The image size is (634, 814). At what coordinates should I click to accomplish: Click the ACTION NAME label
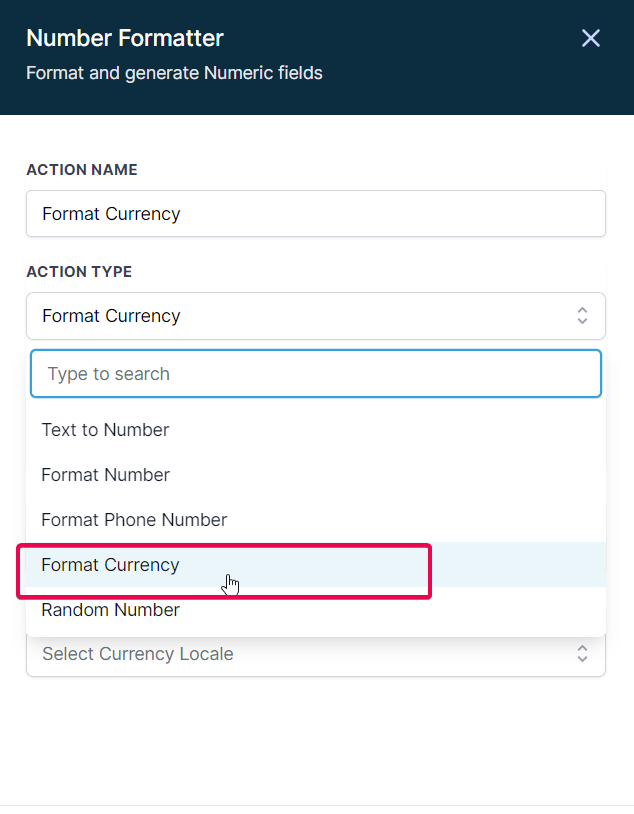(x=82, y=170)
